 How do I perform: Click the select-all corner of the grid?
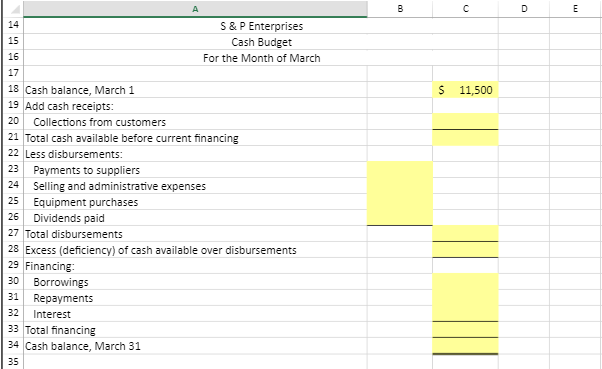click(13, 9)
